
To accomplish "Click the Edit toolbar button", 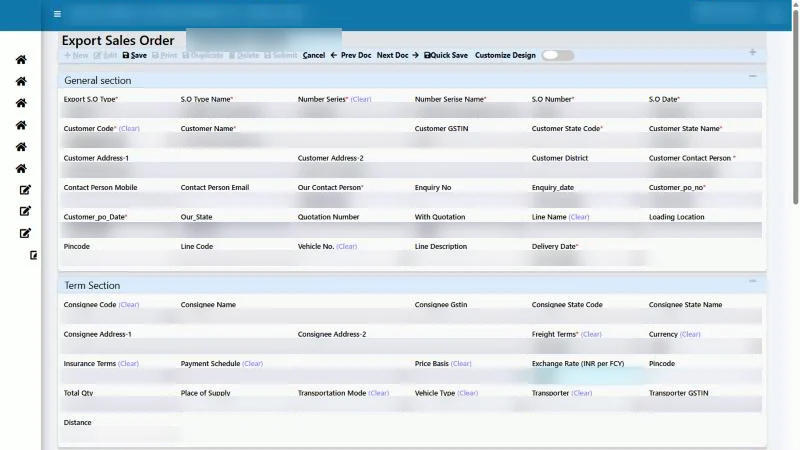I will pos(105,55).
